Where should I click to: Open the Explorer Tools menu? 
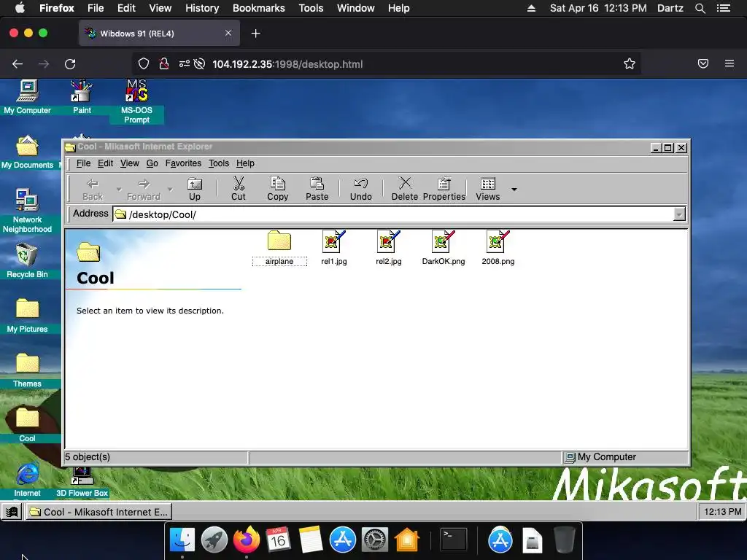tap(219, 163)
